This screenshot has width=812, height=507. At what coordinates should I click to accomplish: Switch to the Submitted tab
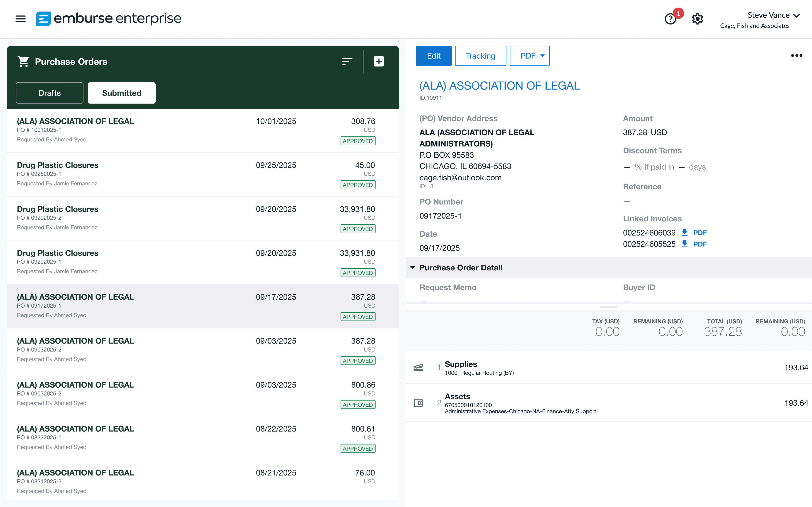point(121,93)
